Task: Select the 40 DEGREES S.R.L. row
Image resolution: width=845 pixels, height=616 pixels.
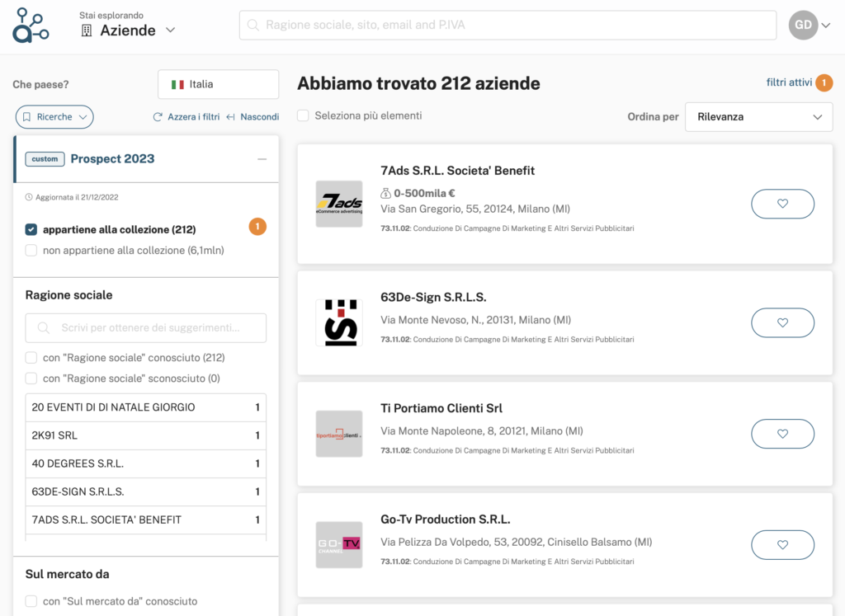Action: tap(145, 463)
